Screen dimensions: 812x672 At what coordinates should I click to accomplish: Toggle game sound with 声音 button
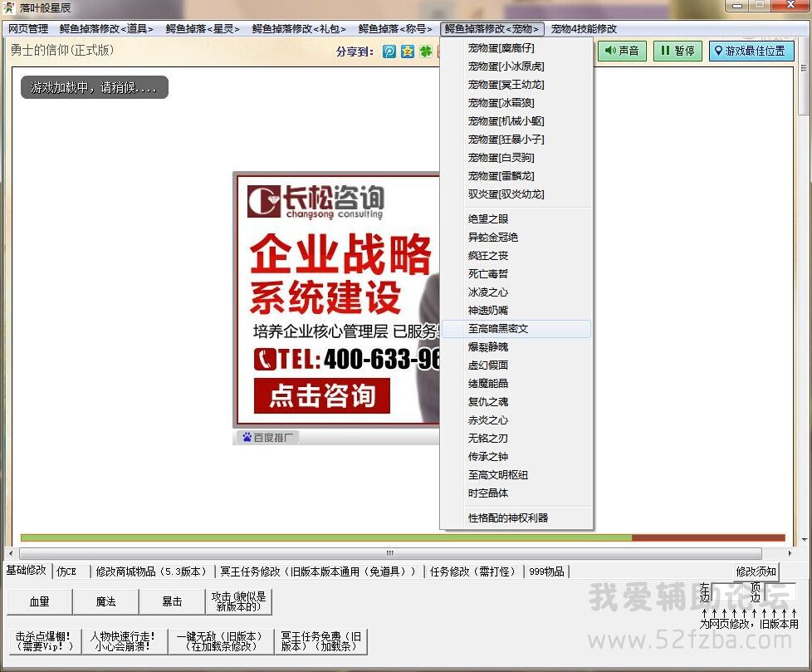(622, 51)
